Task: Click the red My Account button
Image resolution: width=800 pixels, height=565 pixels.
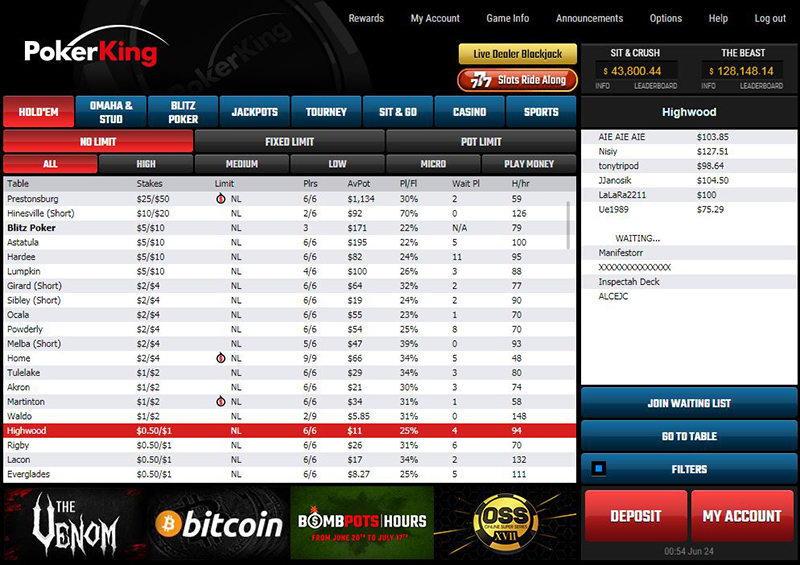Action: coord(742,516)
